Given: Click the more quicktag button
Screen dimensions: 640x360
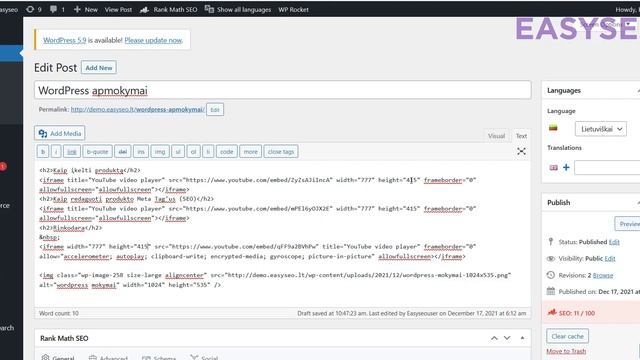Looking at the screenshot, I should click(250, 151).
